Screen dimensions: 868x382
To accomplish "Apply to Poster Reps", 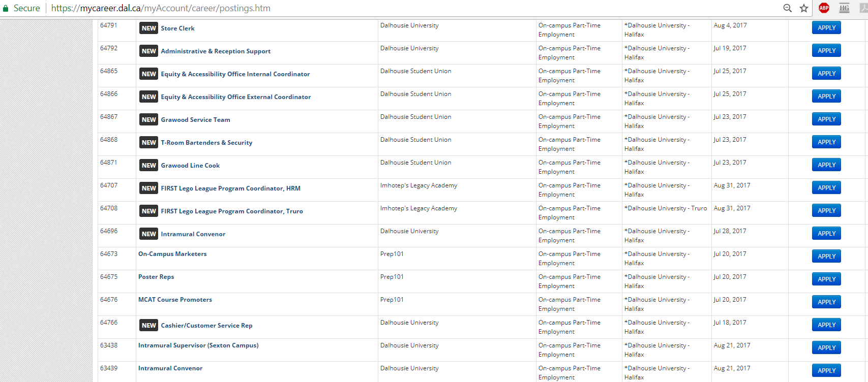I will pos(826,279).
